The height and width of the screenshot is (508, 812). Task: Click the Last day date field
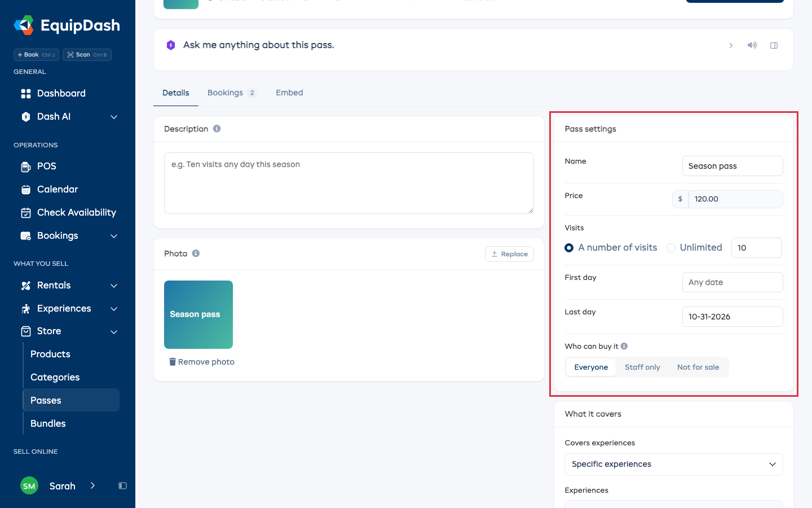732,317
